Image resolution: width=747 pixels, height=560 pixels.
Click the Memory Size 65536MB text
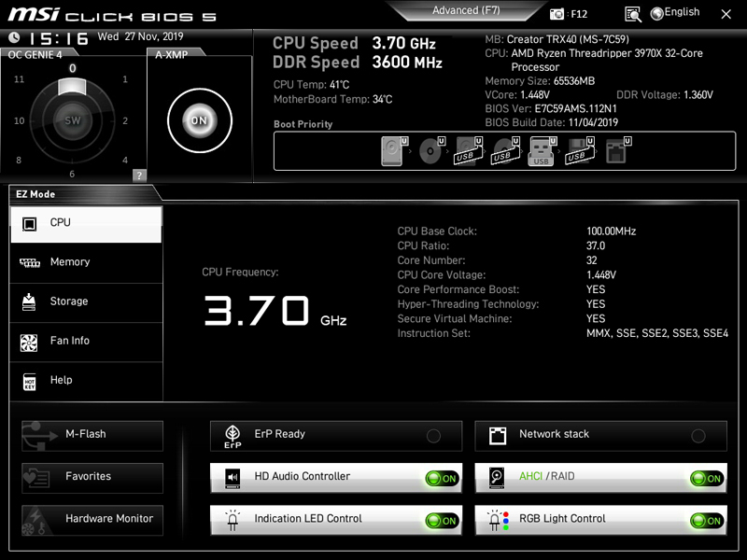[540, 81]
